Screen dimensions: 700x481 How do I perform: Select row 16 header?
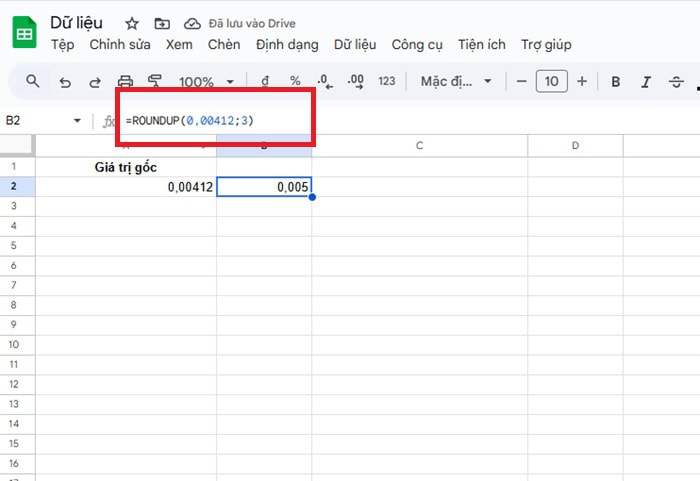(17, 464)
